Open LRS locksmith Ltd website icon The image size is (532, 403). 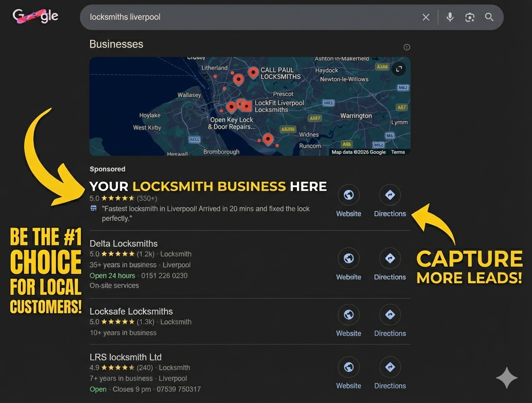tap(349, 367)
